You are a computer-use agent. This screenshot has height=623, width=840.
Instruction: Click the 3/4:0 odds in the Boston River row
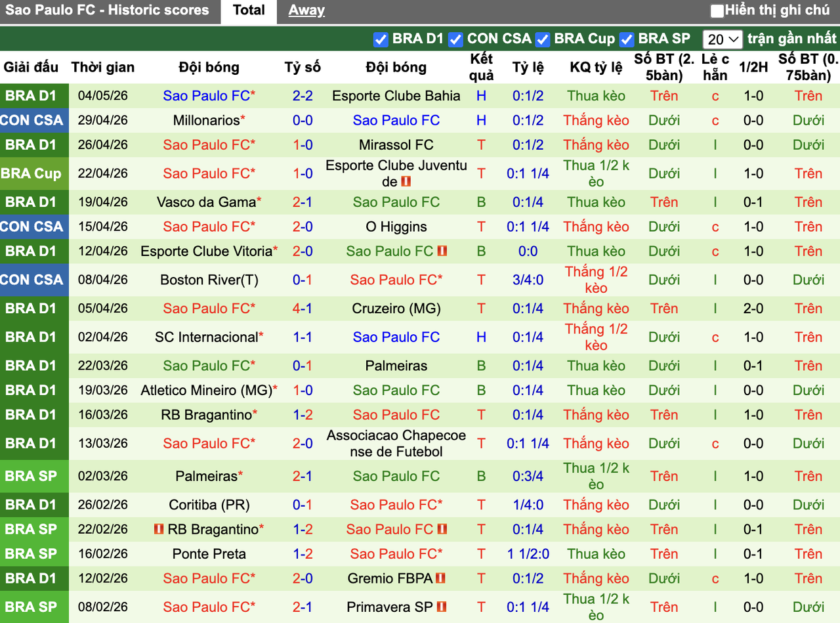528,280
